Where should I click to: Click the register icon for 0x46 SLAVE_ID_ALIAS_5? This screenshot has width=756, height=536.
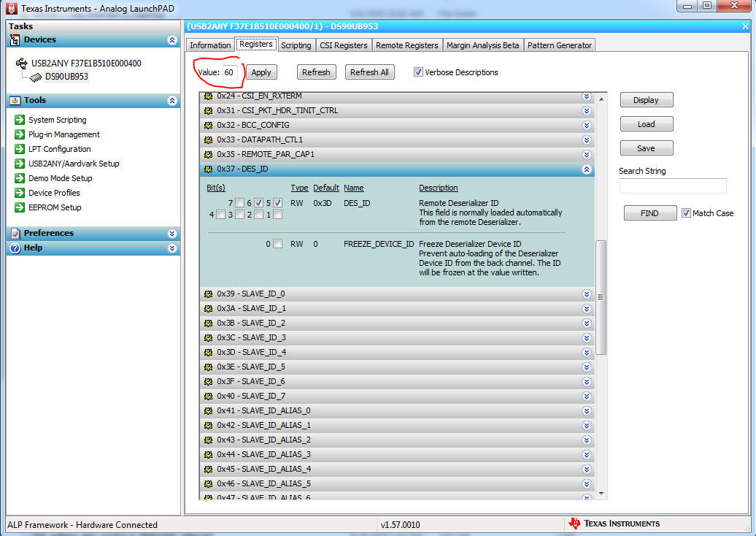pos(208,484)
